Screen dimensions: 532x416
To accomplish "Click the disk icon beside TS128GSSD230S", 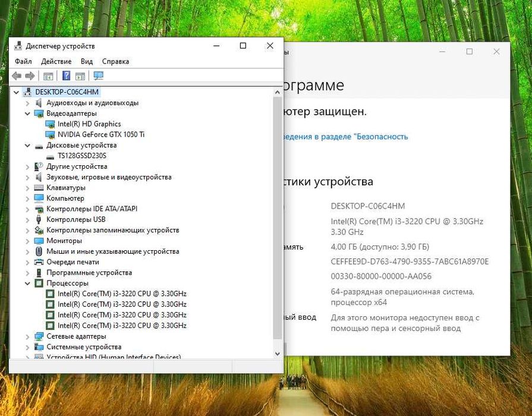I will (x=50, y=157).
